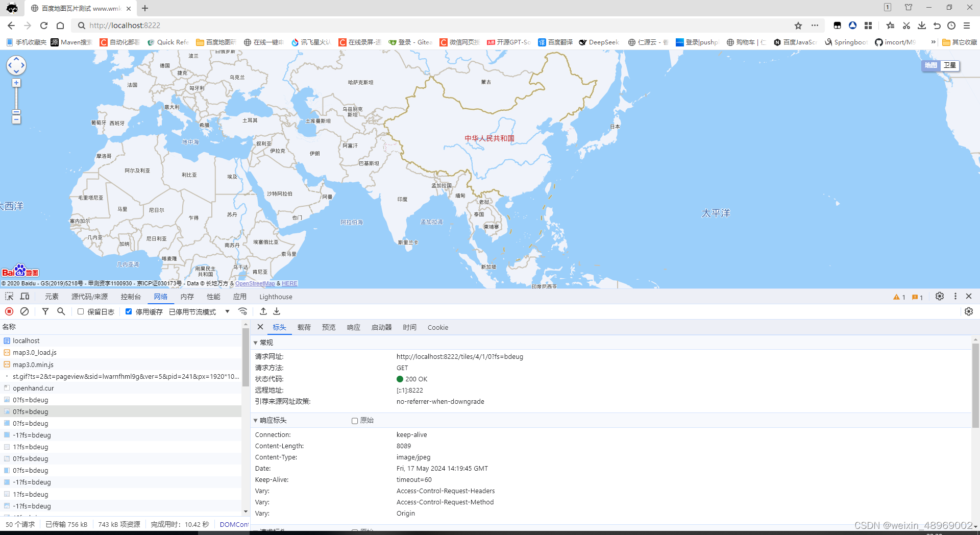Open the screenshot scissors tool
Viewport: 980px width, 535px height.
(x=906, y=26)
